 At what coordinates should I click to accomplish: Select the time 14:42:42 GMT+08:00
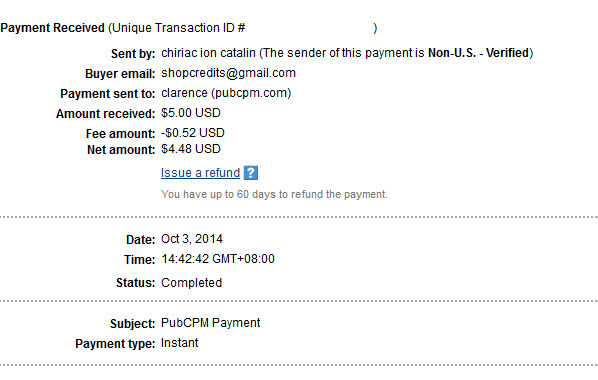pyautogui.click(x=218, y=259)
